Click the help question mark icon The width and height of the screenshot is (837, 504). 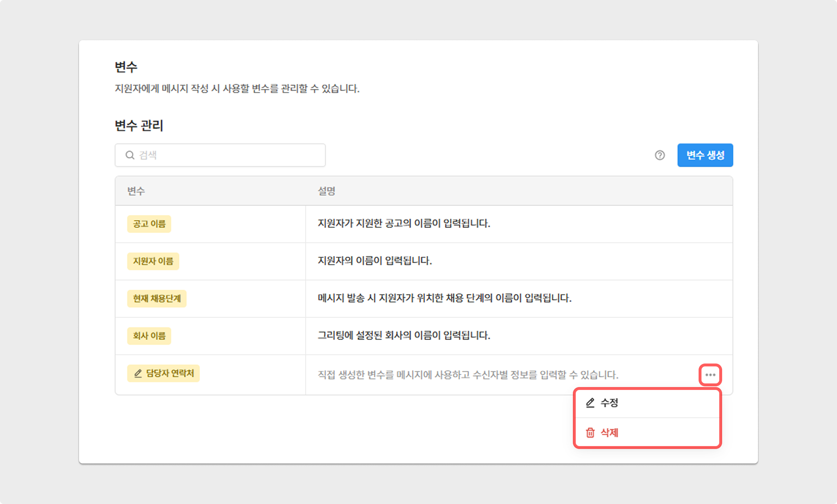[659, 155]
